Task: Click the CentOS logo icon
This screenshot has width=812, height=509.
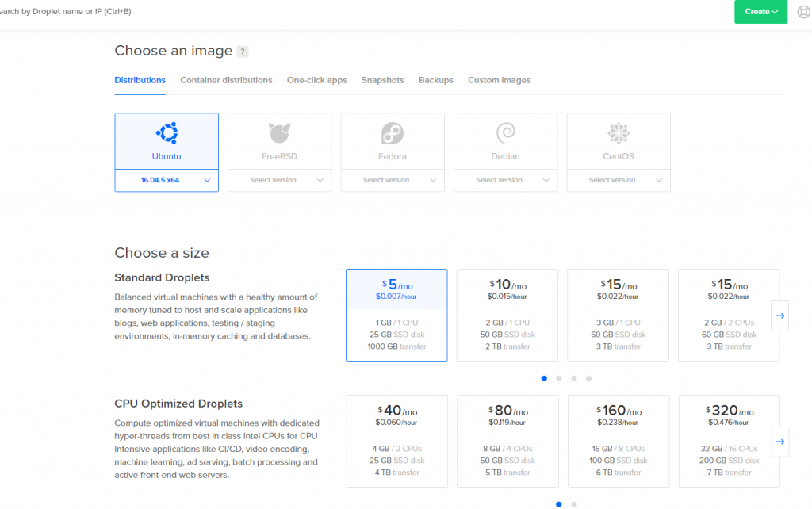Action: [619, 133]
